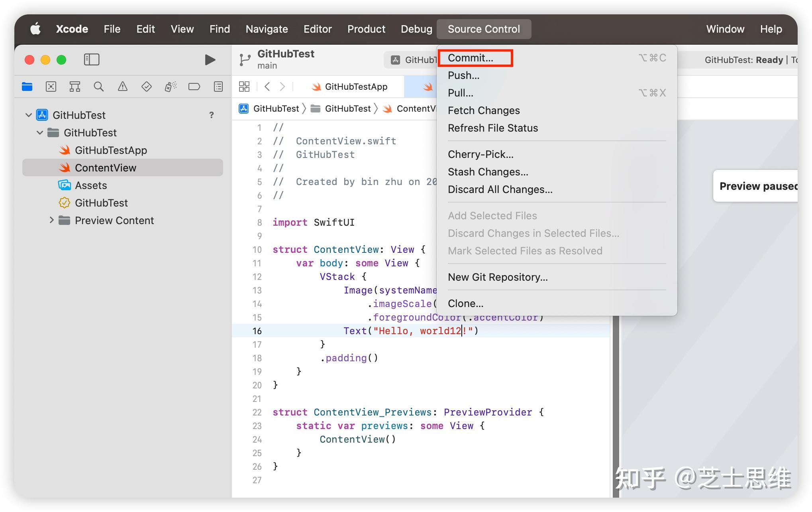Click Fetch Changes in the menu
The height and width of the screenshot is (512, 812).
[483, 110]
